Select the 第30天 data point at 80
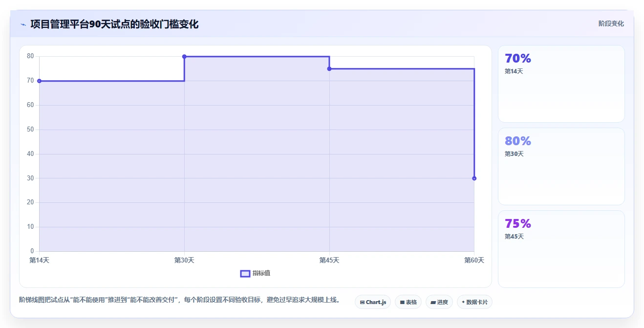Viewport: 644px width, 328px height. [184, 56]
